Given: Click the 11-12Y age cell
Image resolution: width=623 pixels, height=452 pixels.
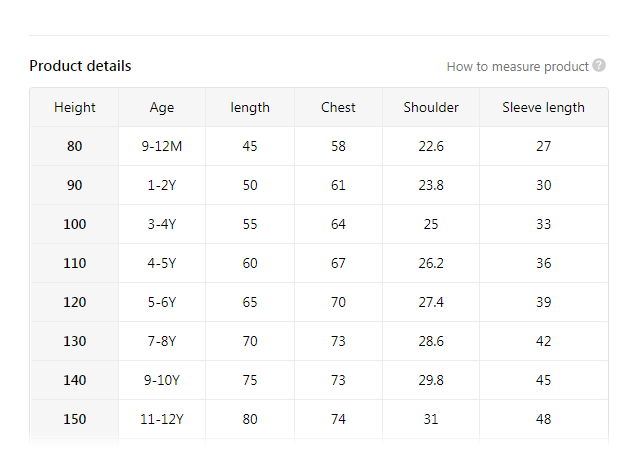Looking at the screenshot, I should (x=162, y=419).
